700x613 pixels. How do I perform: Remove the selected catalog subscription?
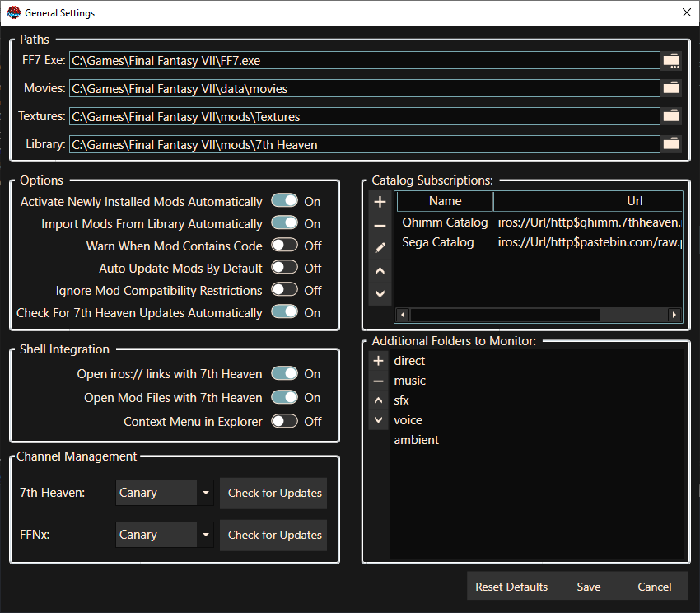pyautogui.click(x=380, y=226)
